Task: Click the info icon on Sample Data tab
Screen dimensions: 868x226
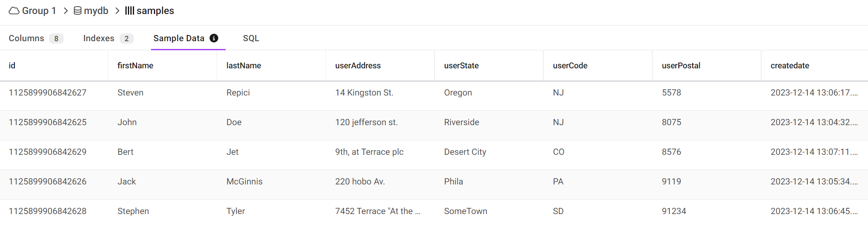Action: point(214,38)
